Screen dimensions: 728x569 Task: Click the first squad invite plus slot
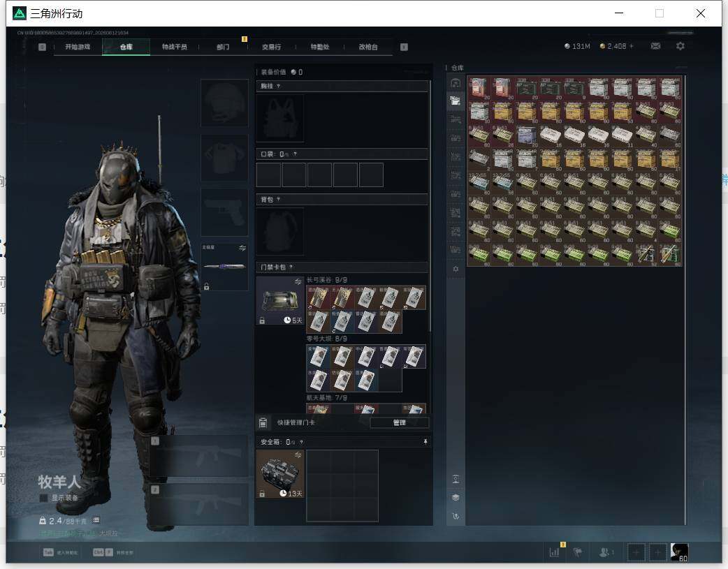point(636,552)
